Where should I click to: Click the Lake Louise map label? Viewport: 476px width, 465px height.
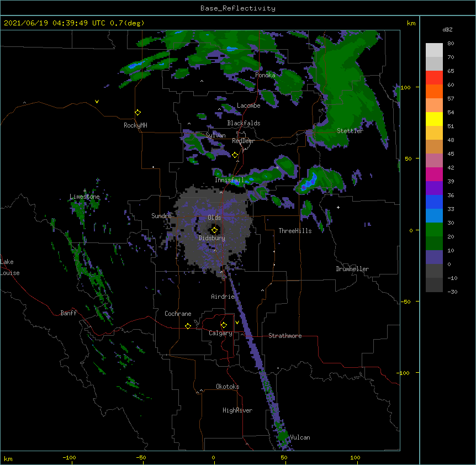tap(10, 267)
